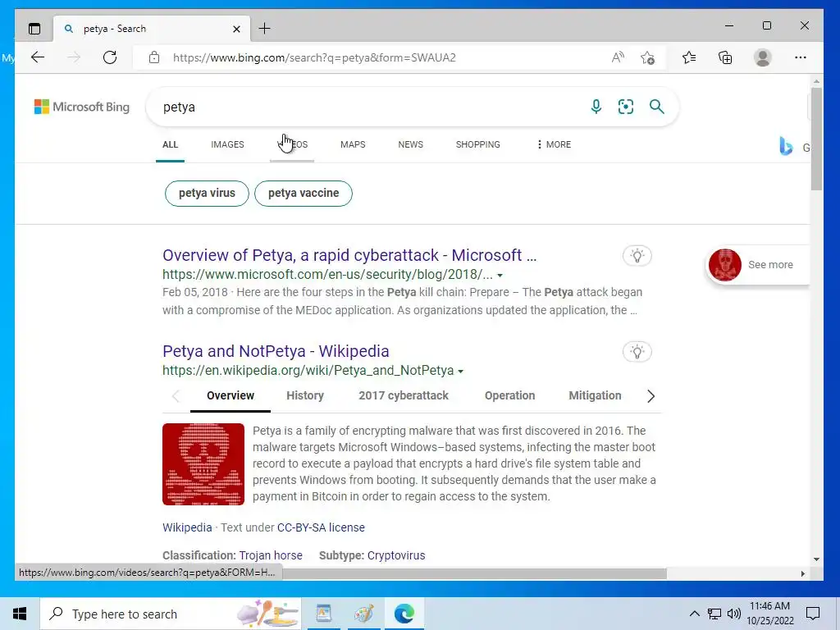
Task: Open the volume control icon
Action: point(734,614)
